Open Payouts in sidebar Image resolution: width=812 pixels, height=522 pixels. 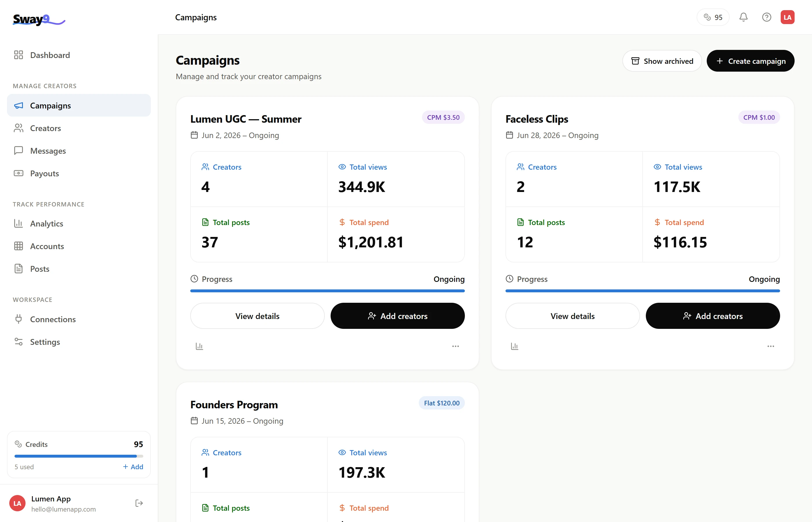79,173
